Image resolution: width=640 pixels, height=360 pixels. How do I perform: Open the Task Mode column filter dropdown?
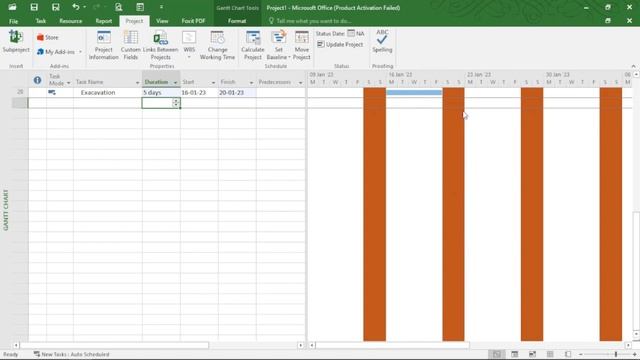68,83
